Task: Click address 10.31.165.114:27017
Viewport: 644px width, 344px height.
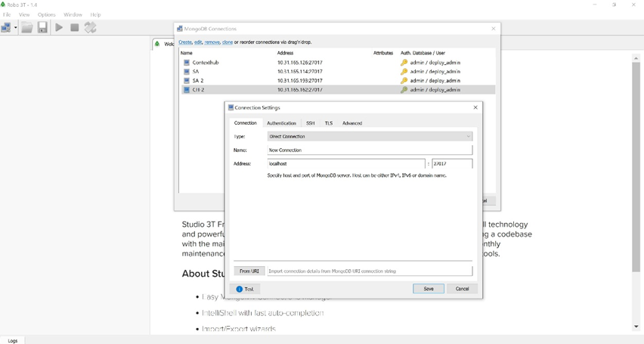Action: 300,72
